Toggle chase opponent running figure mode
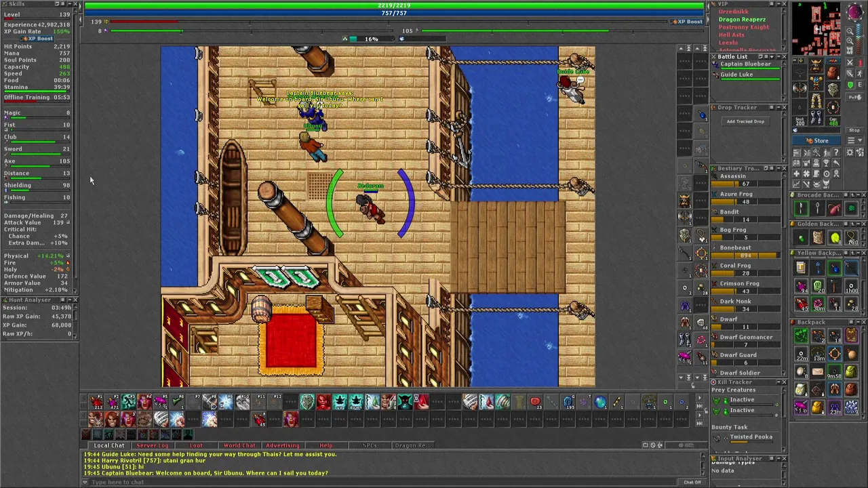This screenshot has width=868, height=488. coord(860,73)
